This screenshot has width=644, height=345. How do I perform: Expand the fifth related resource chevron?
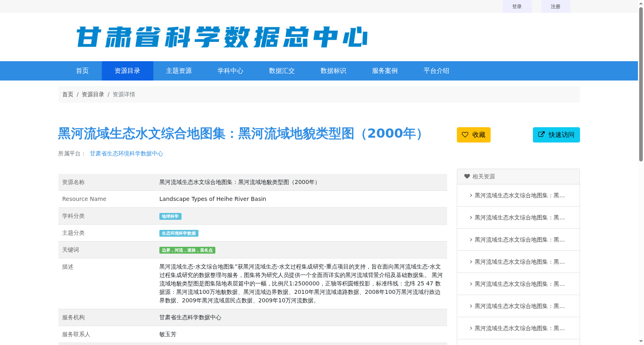pos(471,284)
